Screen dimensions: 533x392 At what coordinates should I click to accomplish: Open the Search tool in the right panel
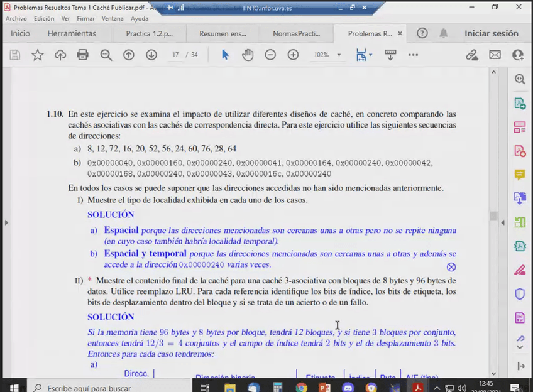pyautogui.click(x=519, y=79)
